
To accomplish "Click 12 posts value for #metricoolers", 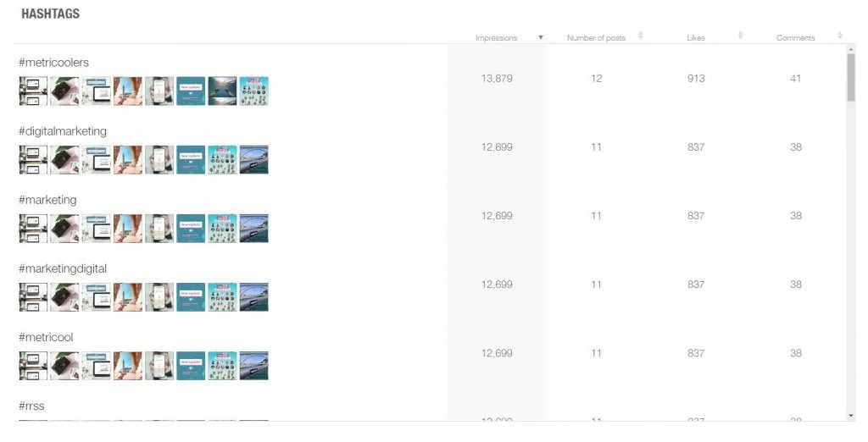I will pos(596,78).
